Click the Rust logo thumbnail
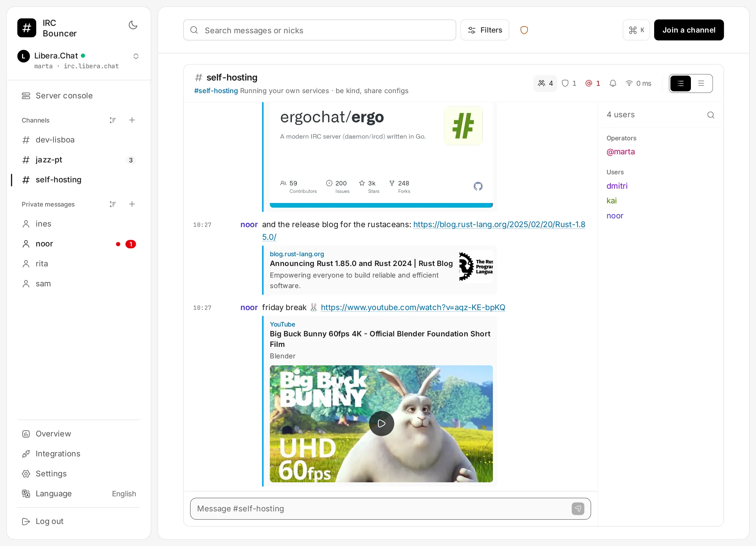The height and width of the screenshot is (546, 756). [x=476, y=267]
